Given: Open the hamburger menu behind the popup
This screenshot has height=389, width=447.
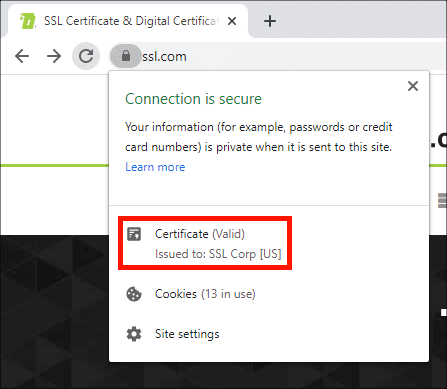Looking at the screenshot, I should [442, 200].
